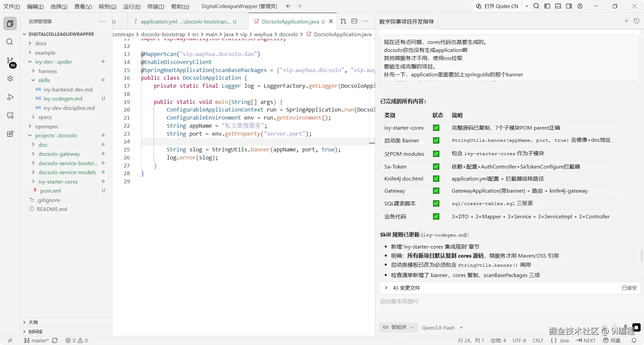Viewport: 644px width, 345px height.
Task: Open the Remote Explorer view in the activity bar
Action: [10, 116]
